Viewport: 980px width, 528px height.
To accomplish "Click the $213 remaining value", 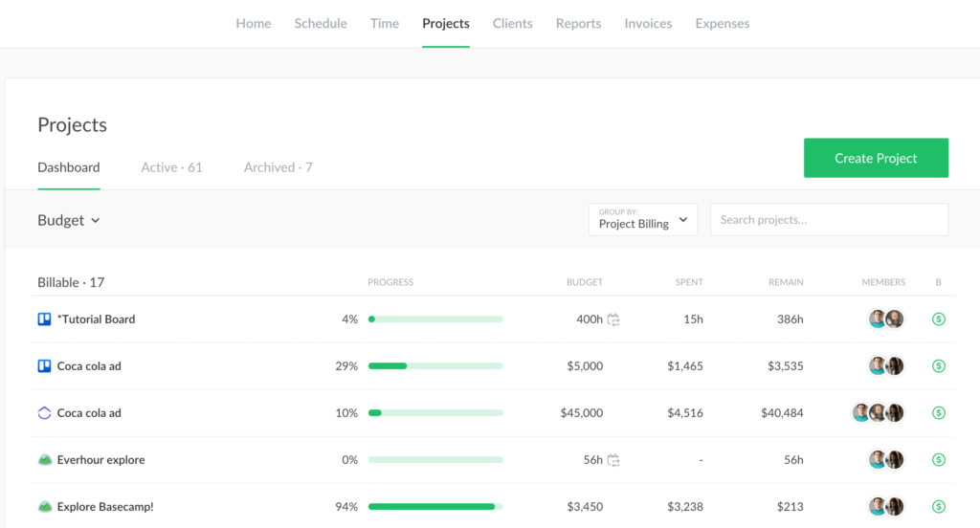I will 790,507.
